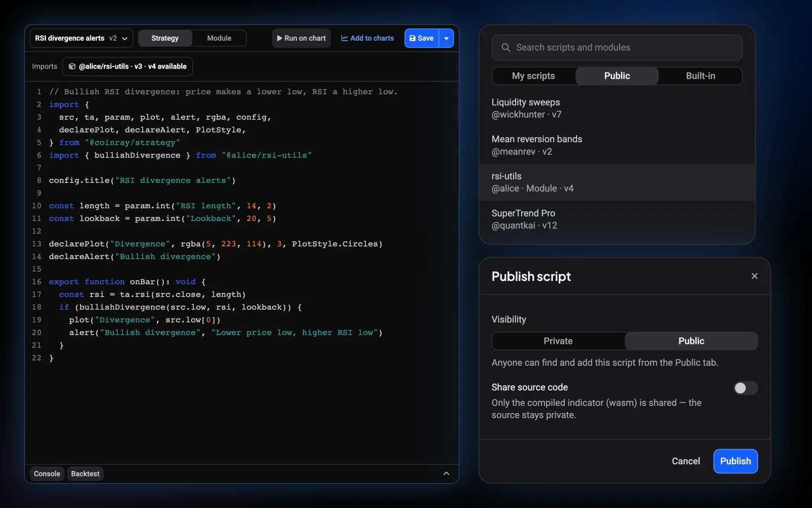This screenshot has width=812, height=508.
Task: Set visibility to Public
Action: [x=691, y=341]
